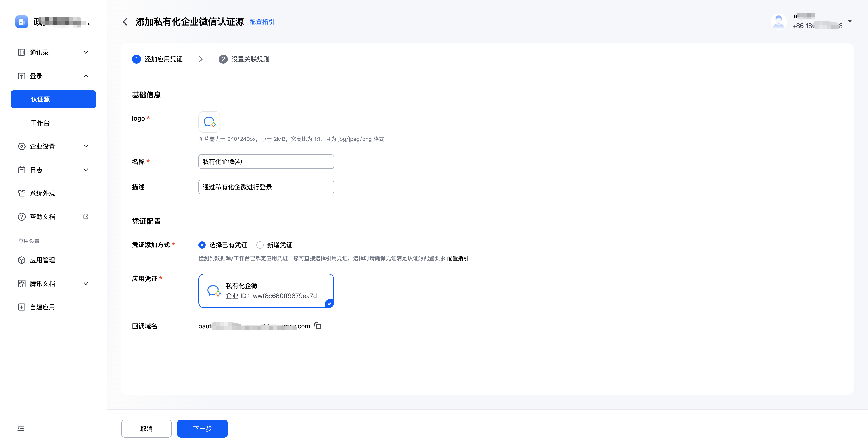Viewport: 868px width, 448px height.
Task: Click the WeChat Work logo upload thumbnail
Action: click(209, 122)
